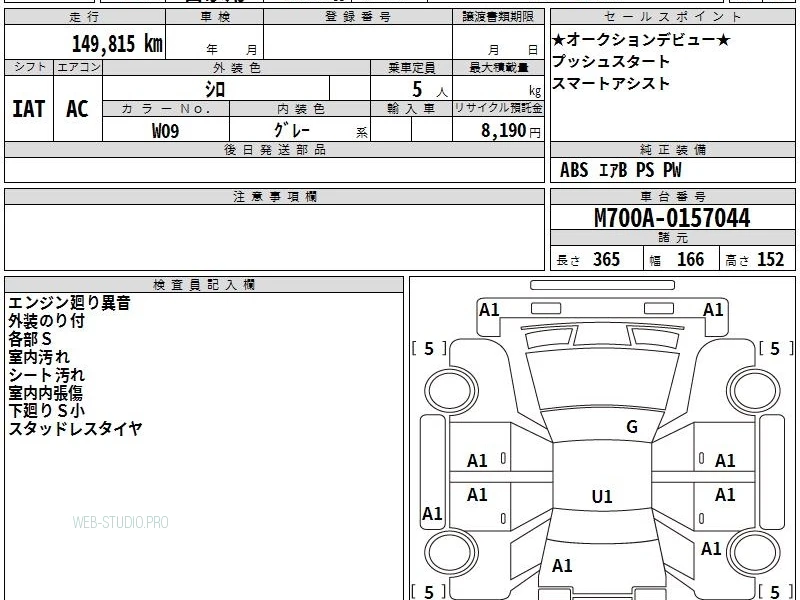Click the 注意事項欄 header
Image resolution: width=800 pixels, height=600 pixels.
[274, 196]
